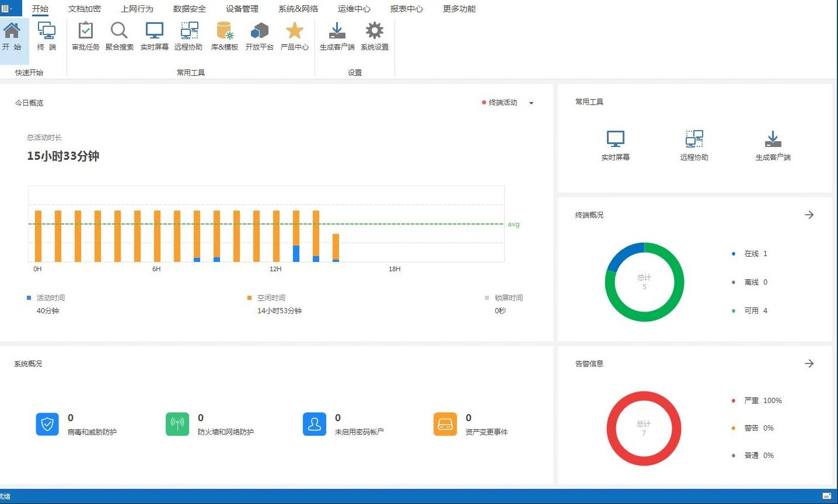The image size is (838, 504).
Task: Switch to the 系统&网络 tab
Action: coord(298,9)
